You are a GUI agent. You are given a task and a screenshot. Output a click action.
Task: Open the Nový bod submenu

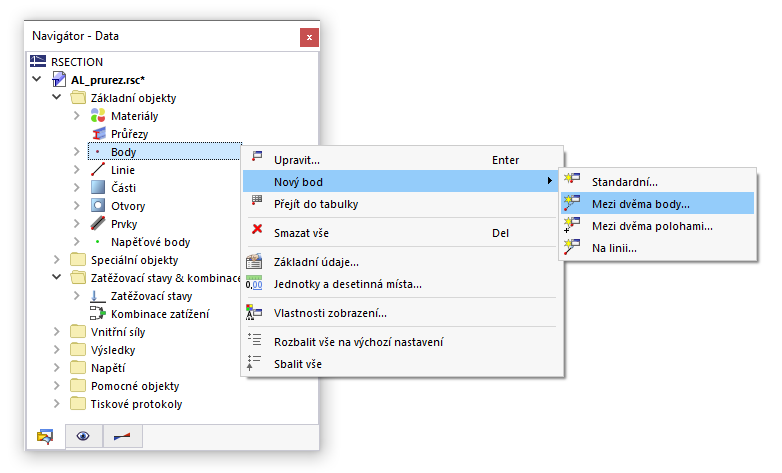[x=400, y=182]
